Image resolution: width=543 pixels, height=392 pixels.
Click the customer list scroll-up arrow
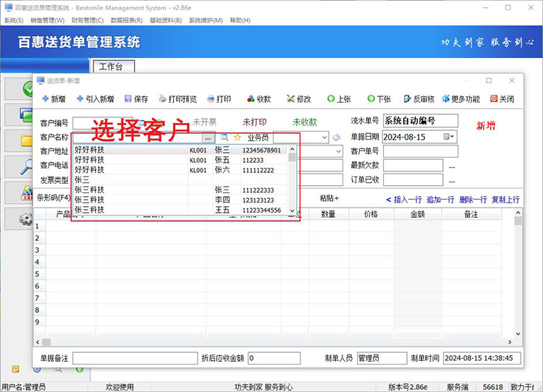click(292, 149)
